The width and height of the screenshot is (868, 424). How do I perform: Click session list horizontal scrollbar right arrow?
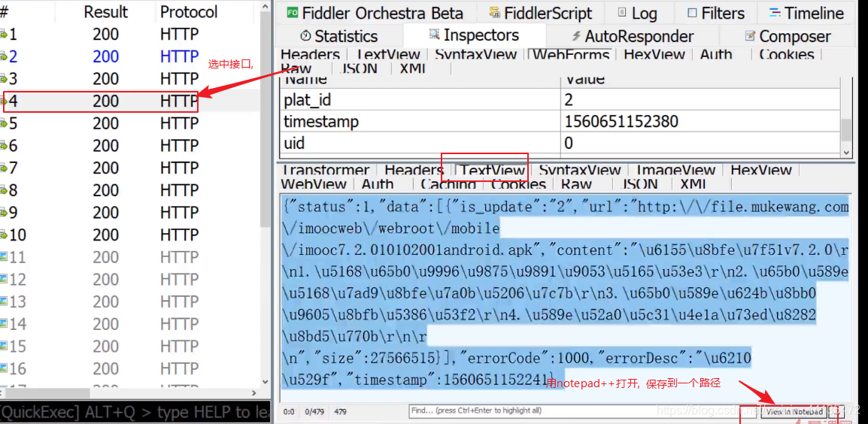point(254,393)
